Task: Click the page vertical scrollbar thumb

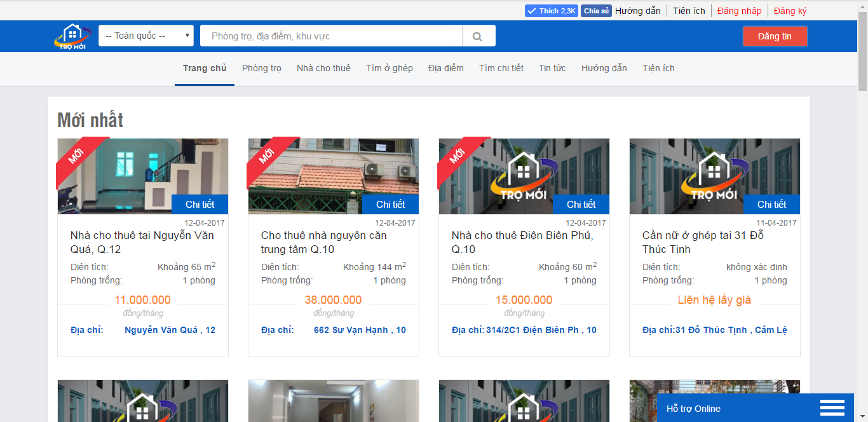Action: point(862,51)
